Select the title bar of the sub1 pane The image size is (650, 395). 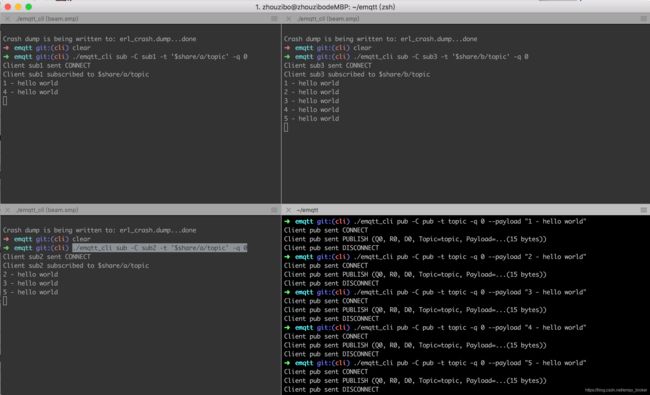pyautogui.click(x=141, y=19)
